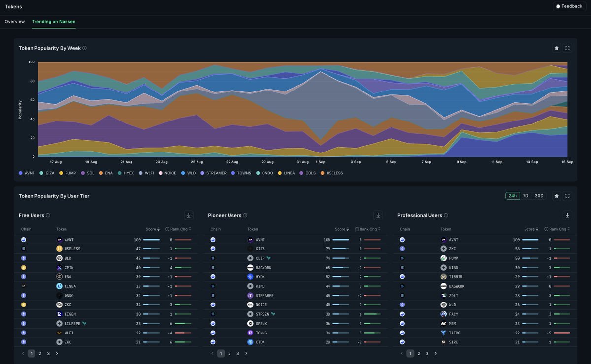Switch to the Overview tab
Image resolution: width=591 pixels, height=364 pixels.
14,22
